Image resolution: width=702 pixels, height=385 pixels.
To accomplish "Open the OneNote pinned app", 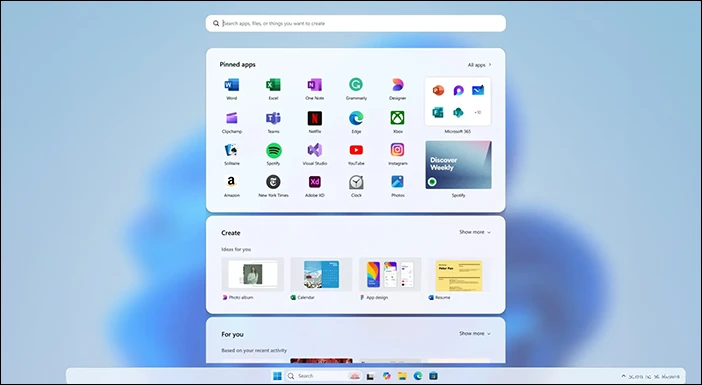I will [315, 85].
